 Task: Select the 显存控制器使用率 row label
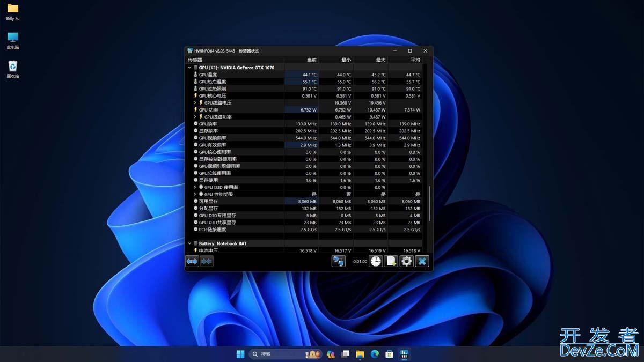[x=218, y=159]
